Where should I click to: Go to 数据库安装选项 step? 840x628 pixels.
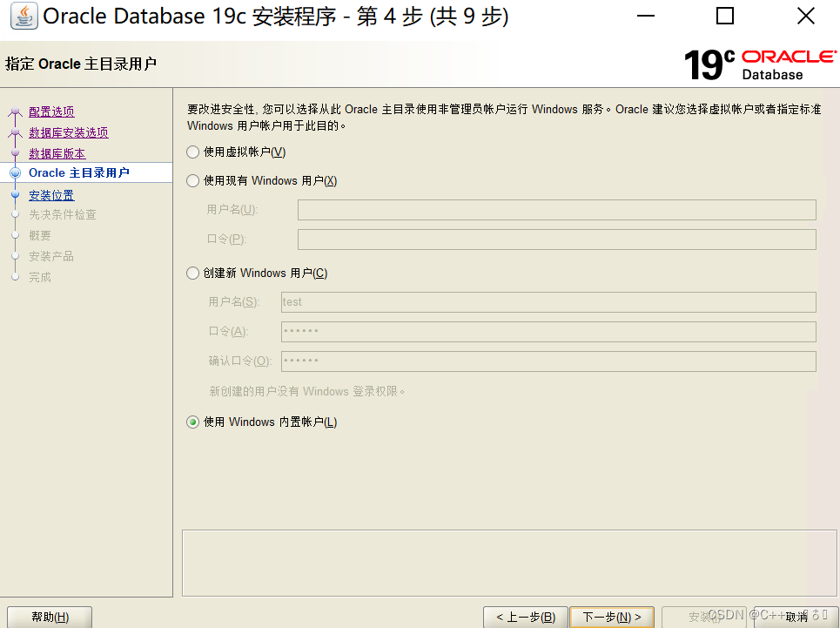tap(69, 133)
